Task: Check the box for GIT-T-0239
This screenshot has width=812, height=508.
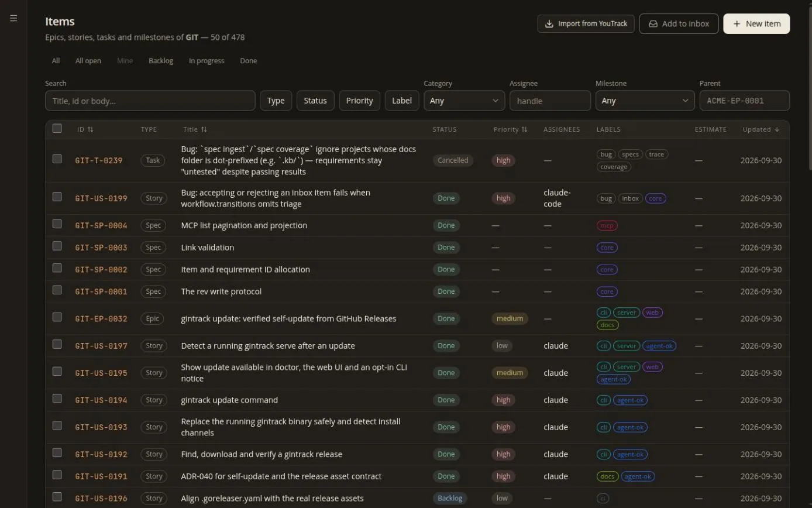Action: tap(57, 159)
